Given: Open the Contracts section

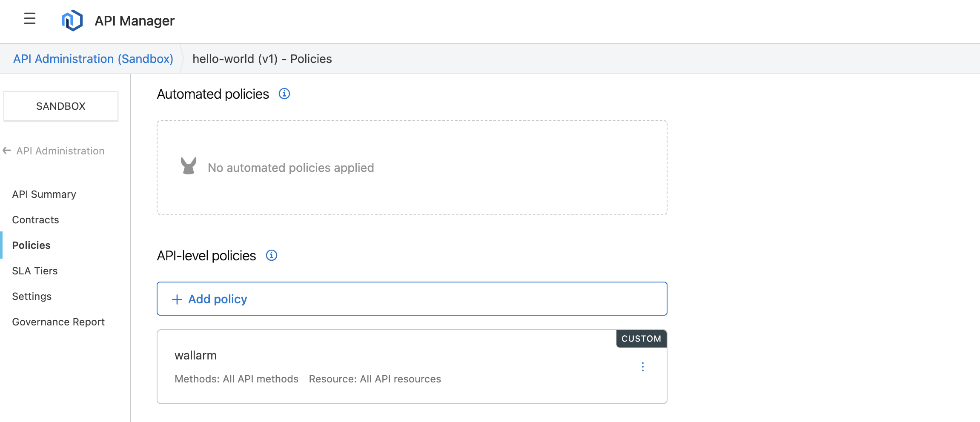Looking at the screenshot, I should pos(35,220).
